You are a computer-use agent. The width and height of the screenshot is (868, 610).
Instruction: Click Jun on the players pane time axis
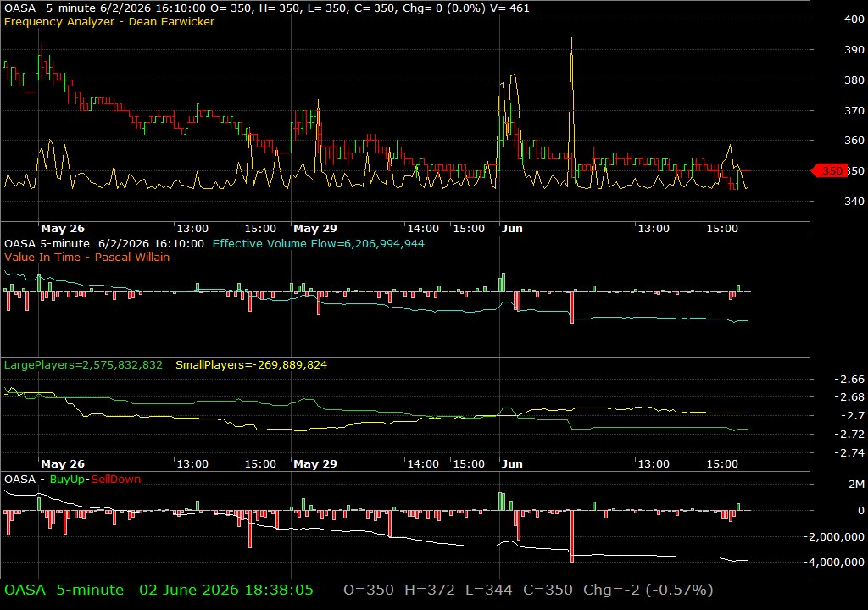pyautogui.click(x=512, y=464)
